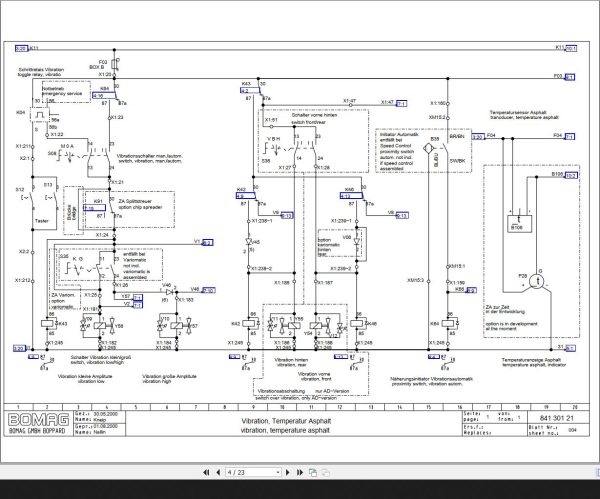Image resolution: width=600 pixels, height=499 pixels.
Task: Follow the 7:10 link beside V46
Action: [x=208, y=290]
